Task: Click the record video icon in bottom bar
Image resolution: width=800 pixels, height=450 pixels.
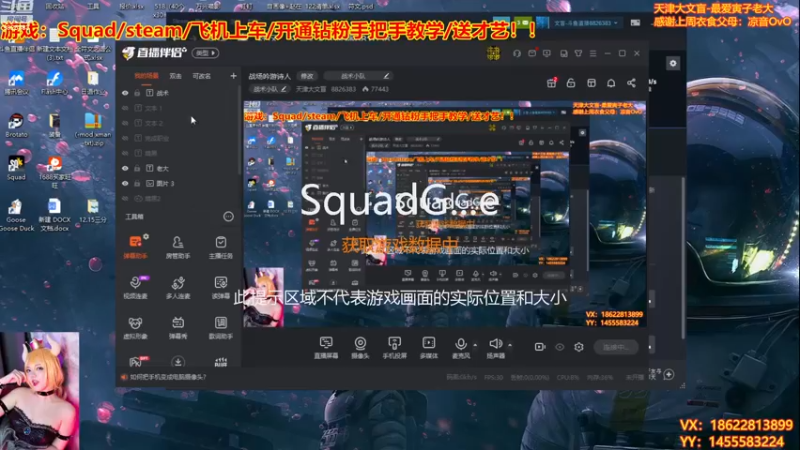Action: pyautogui.click(x=540, y=347)
